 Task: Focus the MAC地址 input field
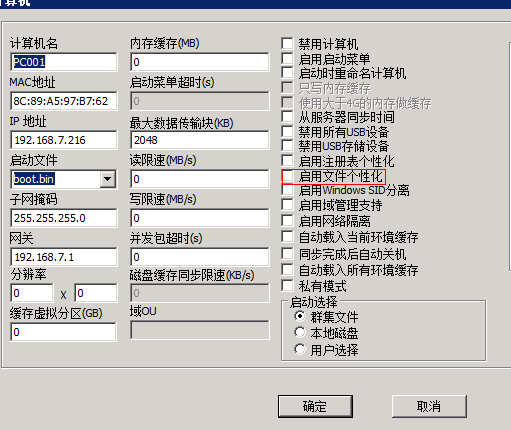pyautogui.click(x=64, y=101)
